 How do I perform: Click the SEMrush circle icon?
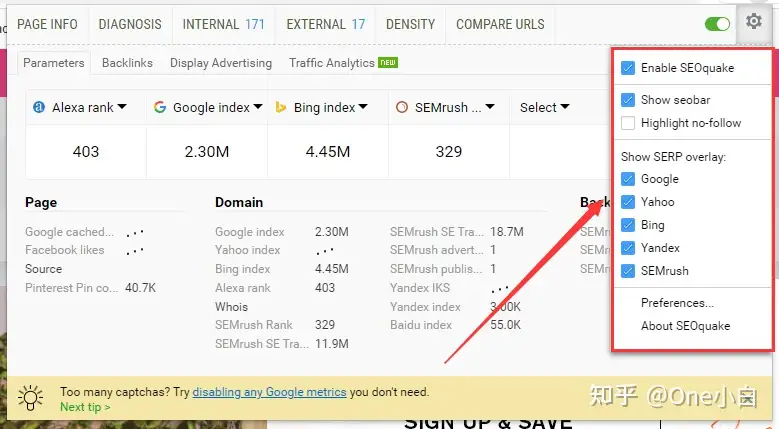(402, 107)
